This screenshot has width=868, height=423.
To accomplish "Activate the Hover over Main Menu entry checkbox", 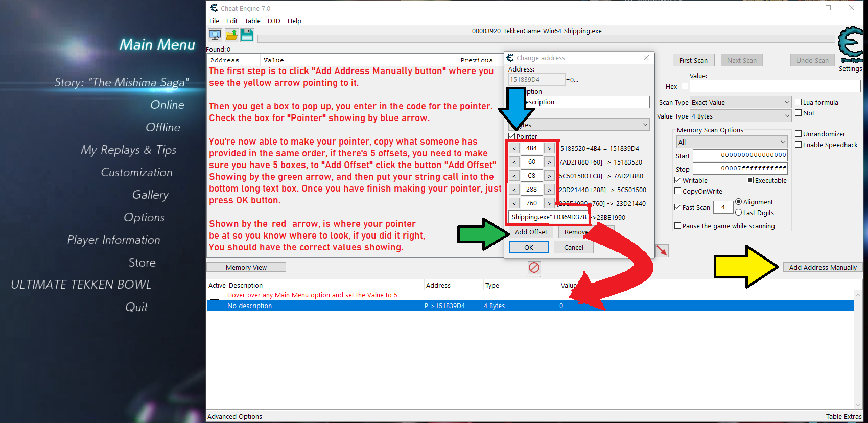I will pos(215,295).
